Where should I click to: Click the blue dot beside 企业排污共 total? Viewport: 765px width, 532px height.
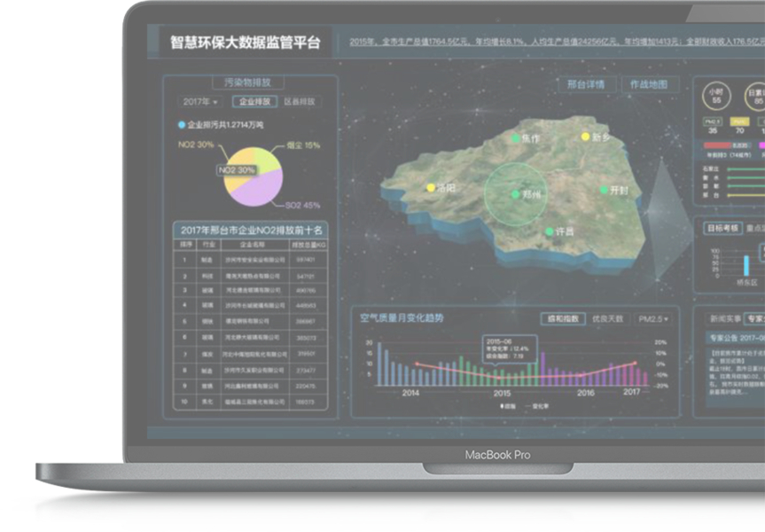click(x=182, y=125)
